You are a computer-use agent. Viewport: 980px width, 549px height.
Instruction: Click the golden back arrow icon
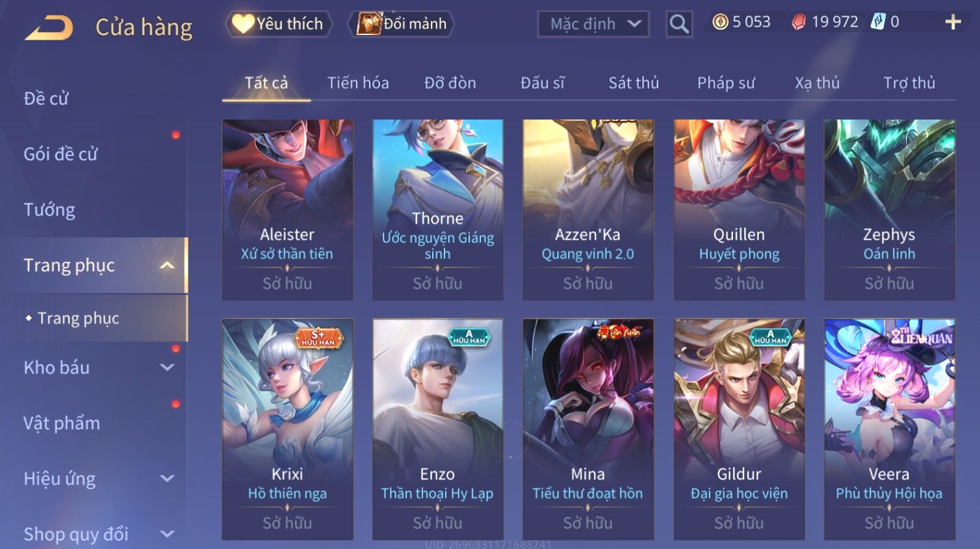(x=49, y=28)
